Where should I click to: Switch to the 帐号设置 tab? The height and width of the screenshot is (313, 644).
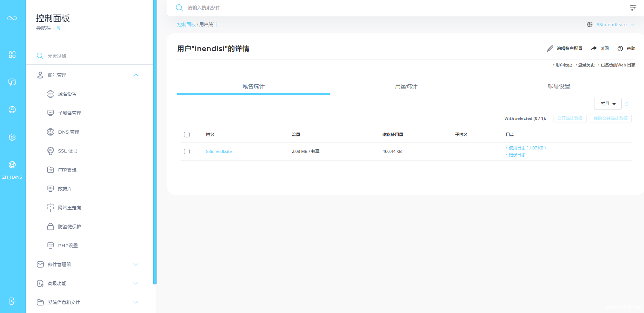pyautogui.click(x=559, y=86)
